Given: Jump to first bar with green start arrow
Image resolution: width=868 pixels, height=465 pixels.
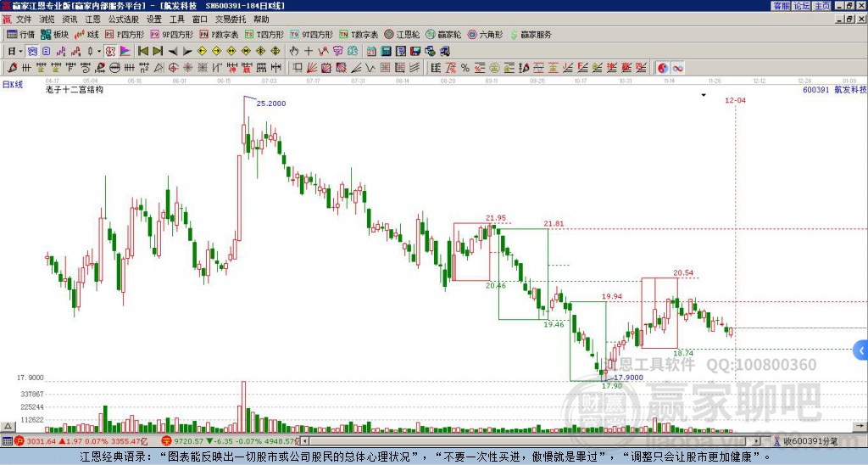Looking at the screenshot, I should tap(143, 51).
